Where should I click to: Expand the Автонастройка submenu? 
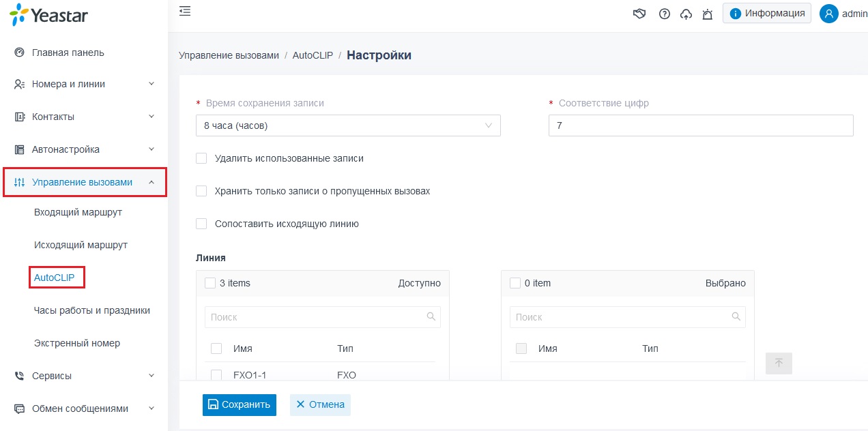click(x=151, y=149)
